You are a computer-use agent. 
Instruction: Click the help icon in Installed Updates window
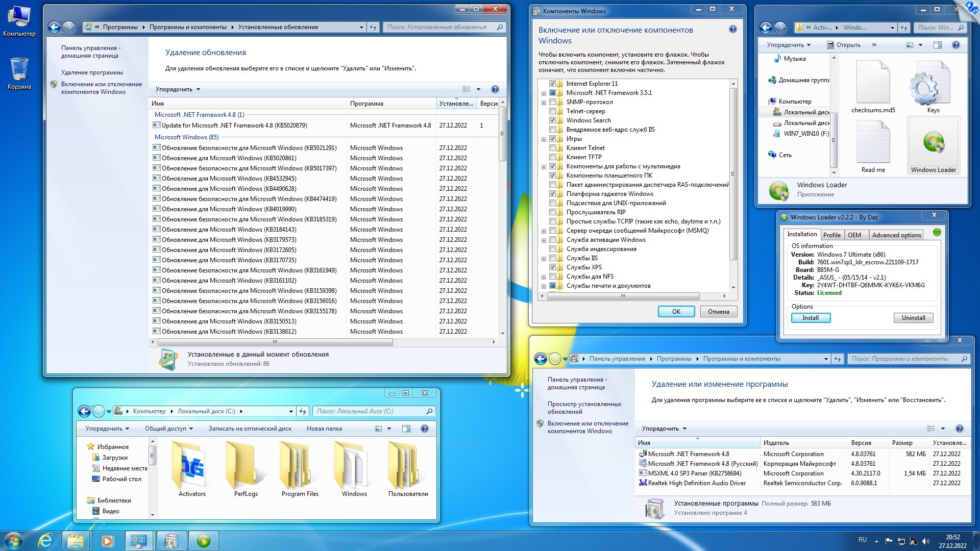click(495, 89)
